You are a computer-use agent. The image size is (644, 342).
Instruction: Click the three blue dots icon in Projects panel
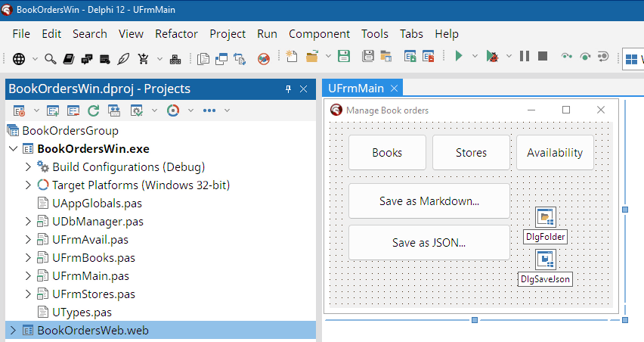(x=209, y=110)
